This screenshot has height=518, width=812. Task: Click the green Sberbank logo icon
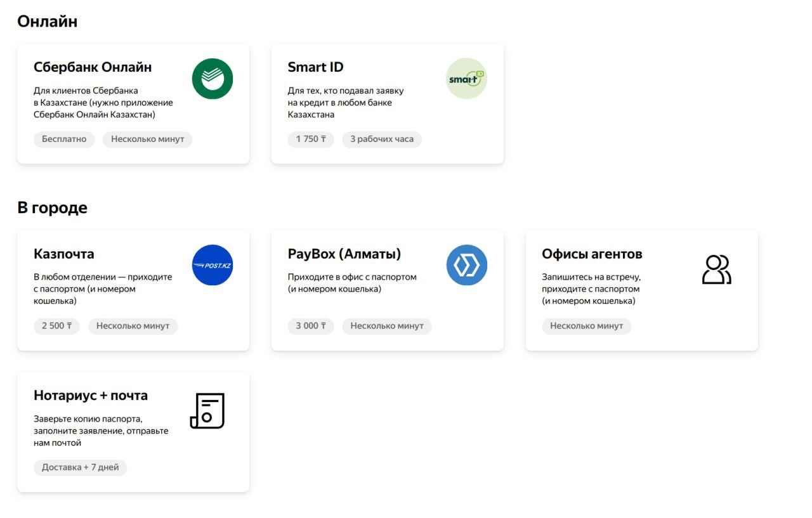[x=213, y=79]
